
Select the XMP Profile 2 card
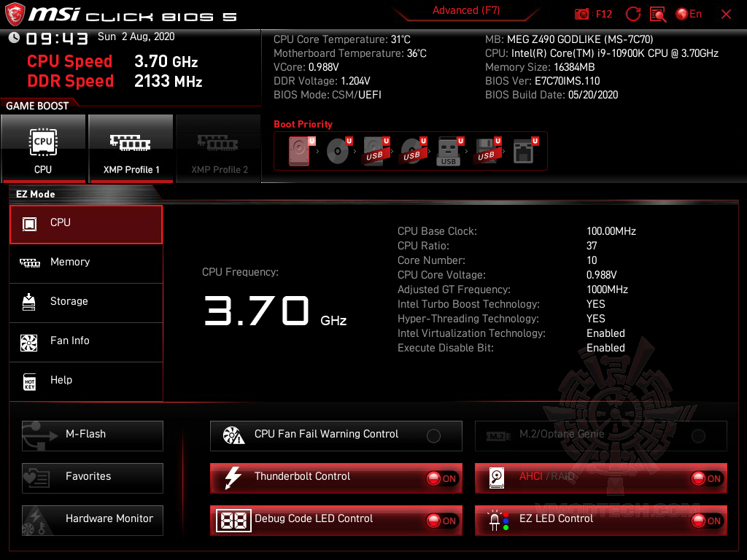click(x=218, y=148)
